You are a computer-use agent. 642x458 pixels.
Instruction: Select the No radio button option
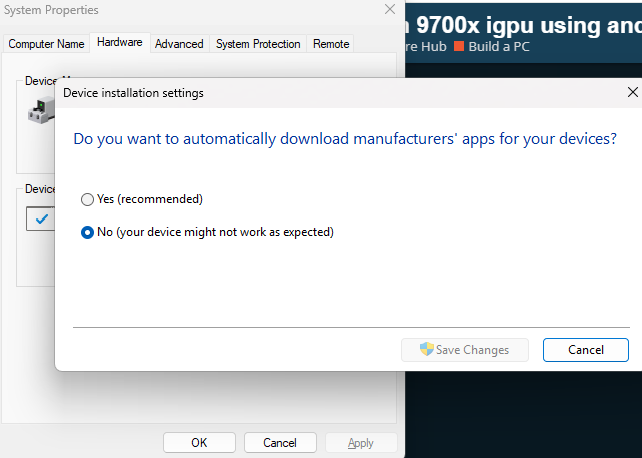click(87, 232)
